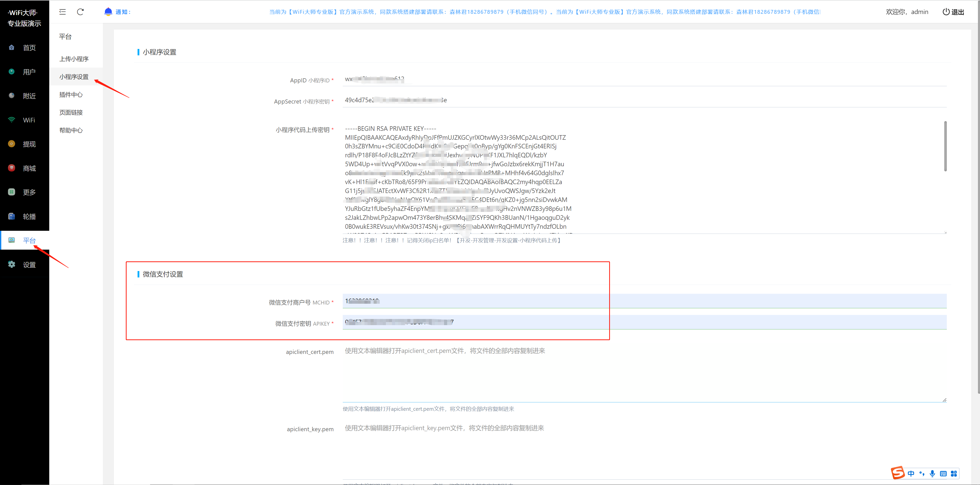Viewport: 980px width, 485px height.
Task: Open the 用户 menu item
Action: tap(25, 71)
